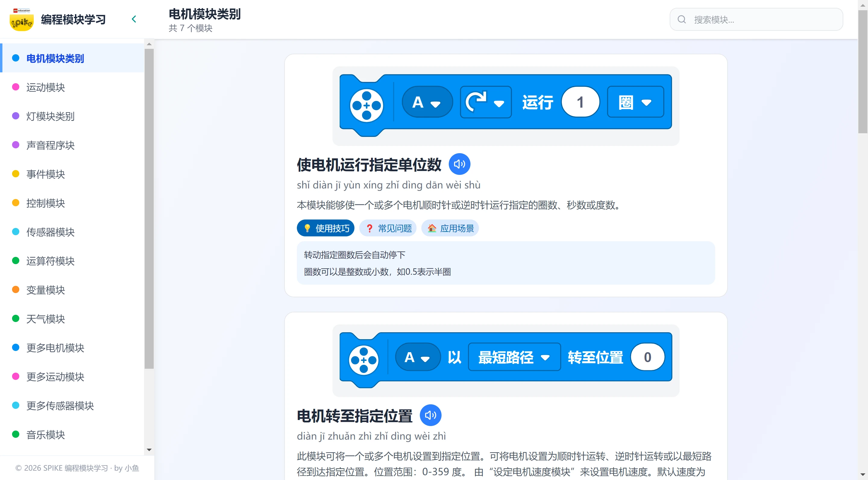This screenshot has width=868, height=480.
Task: Open the rotation direction dropdown
Action: [485, 102]
